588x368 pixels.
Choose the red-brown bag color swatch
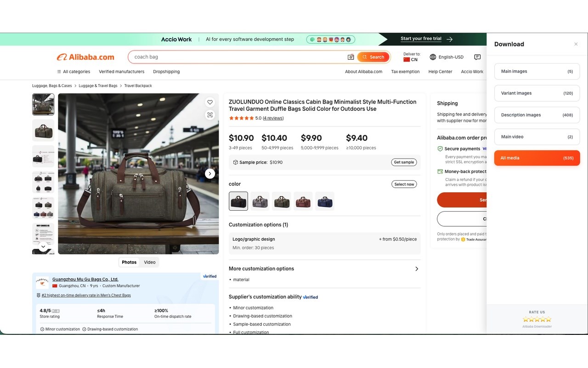[303, 201]
